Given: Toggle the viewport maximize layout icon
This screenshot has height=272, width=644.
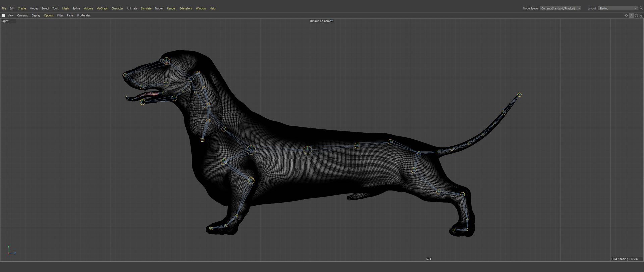Looking at the screenshot, I should tap(641, 16).
